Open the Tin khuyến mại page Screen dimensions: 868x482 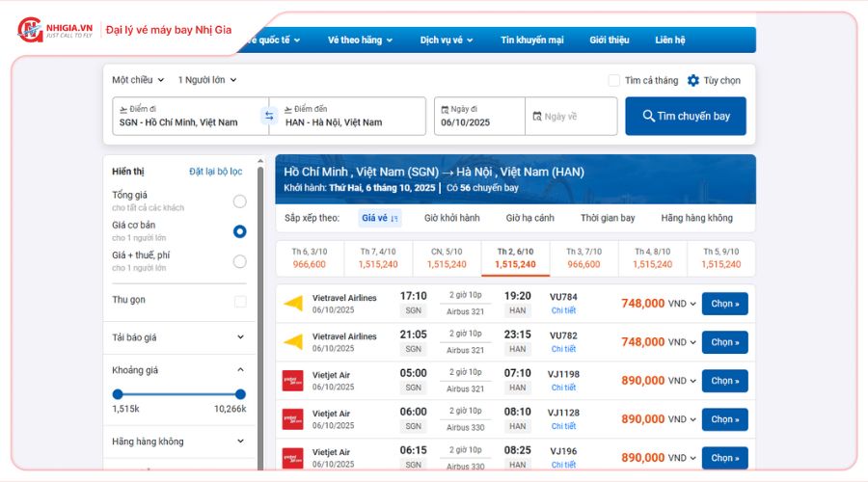(532, 40)
